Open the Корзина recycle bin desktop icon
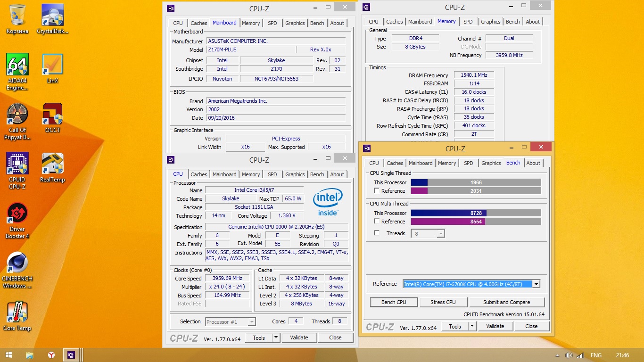The image size is (644, 362). pyautogui.click(x=17, y=19)
